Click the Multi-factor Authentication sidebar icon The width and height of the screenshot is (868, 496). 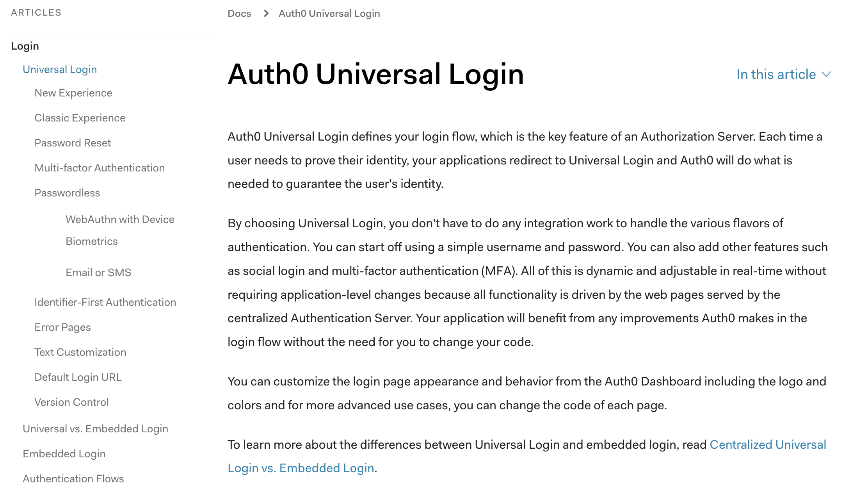pos(99,168)
